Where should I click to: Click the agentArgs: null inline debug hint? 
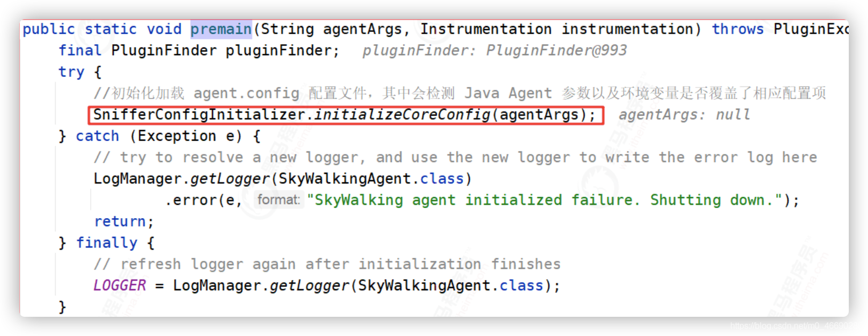[x=684, y=115]
